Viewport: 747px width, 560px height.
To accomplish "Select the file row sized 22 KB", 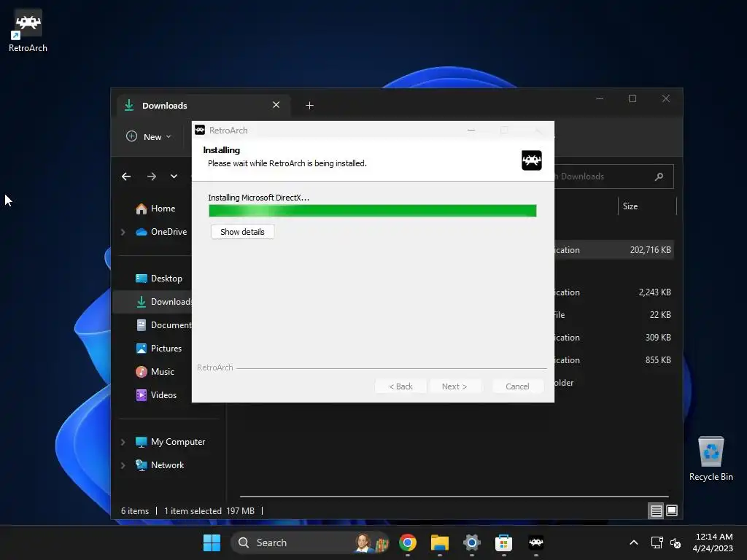I will (x=614, y=315).
